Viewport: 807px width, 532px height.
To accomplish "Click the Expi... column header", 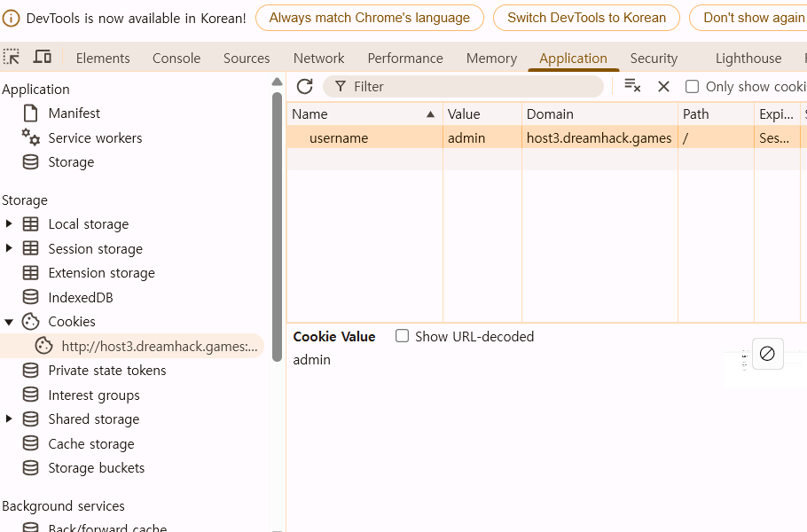I will click(x=777, y=114).
